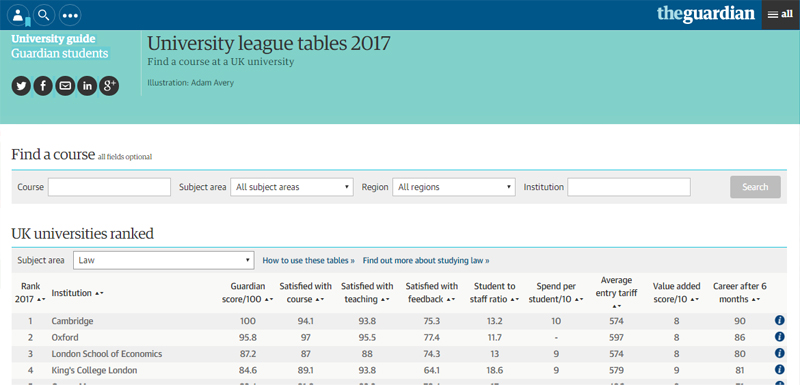Select King's College entry tariff 579
This screenshot has height=385, width=800.
click(616, 370)
